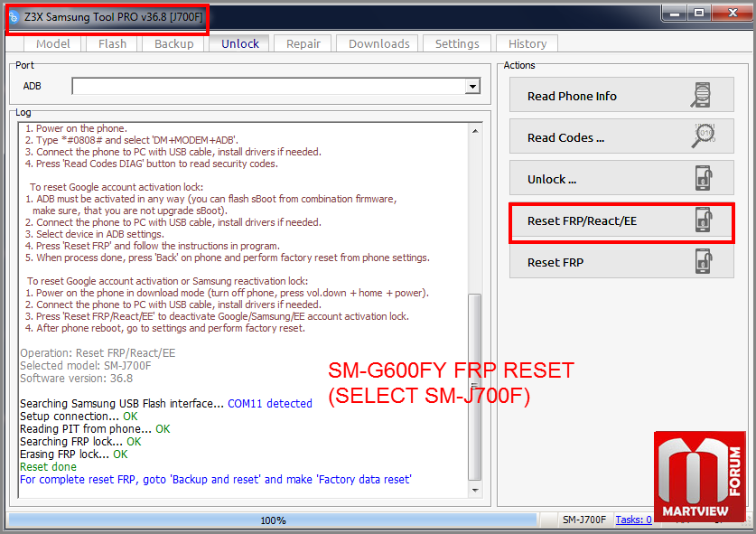Expand the ADB port dropdown arrow
The image size is (756, 534).
click(472, 87)
